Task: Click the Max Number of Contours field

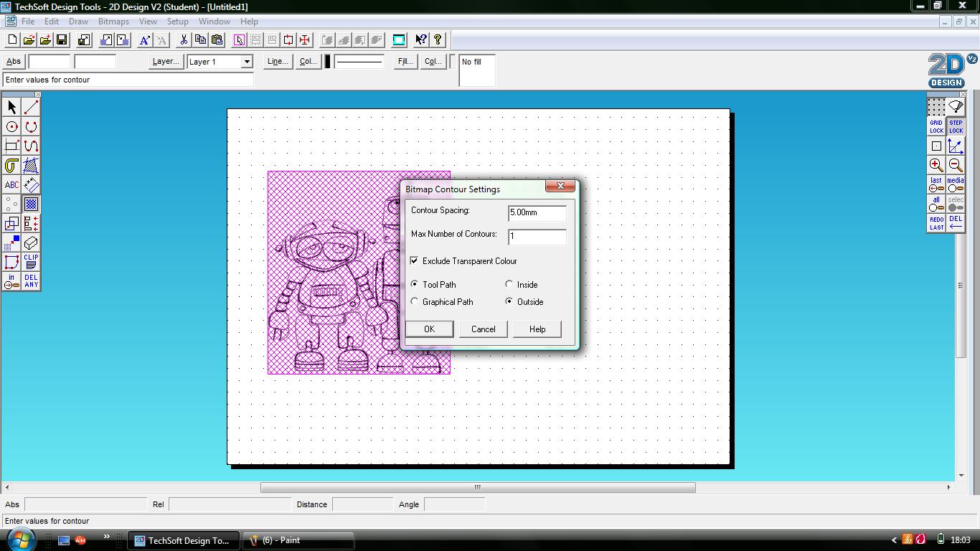Action: (x=537, y=237)
